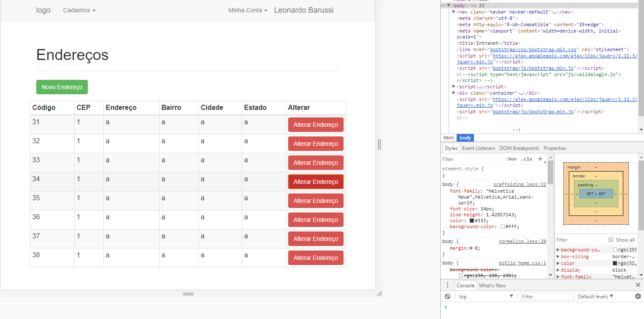Click the console Filter input

point(547,297)
